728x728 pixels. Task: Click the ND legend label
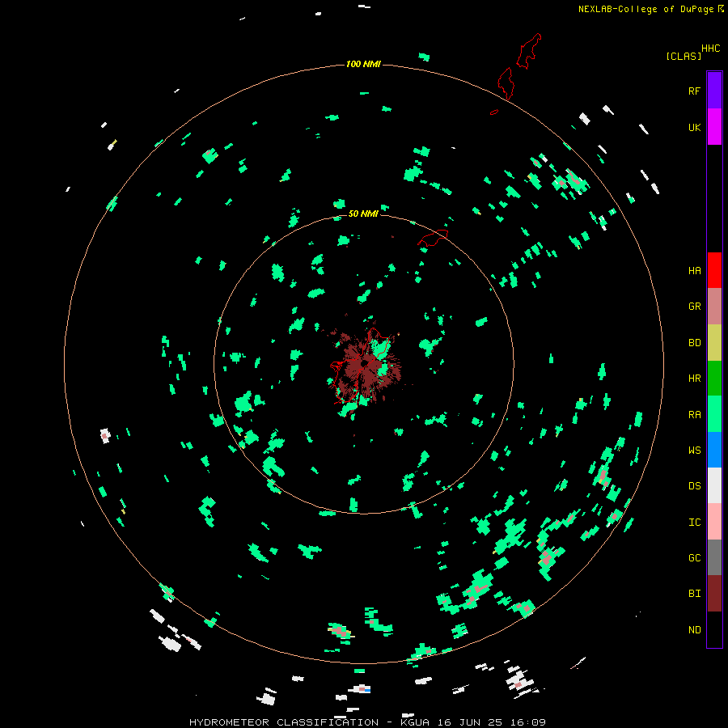(x=694, y=630)
